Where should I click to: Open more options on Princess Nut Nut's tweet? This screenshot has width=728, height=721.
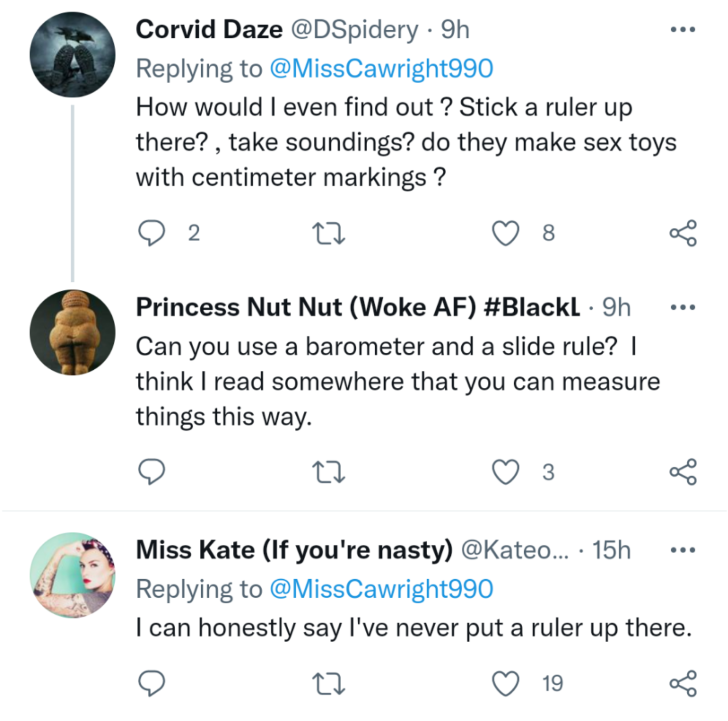(683, 307)
